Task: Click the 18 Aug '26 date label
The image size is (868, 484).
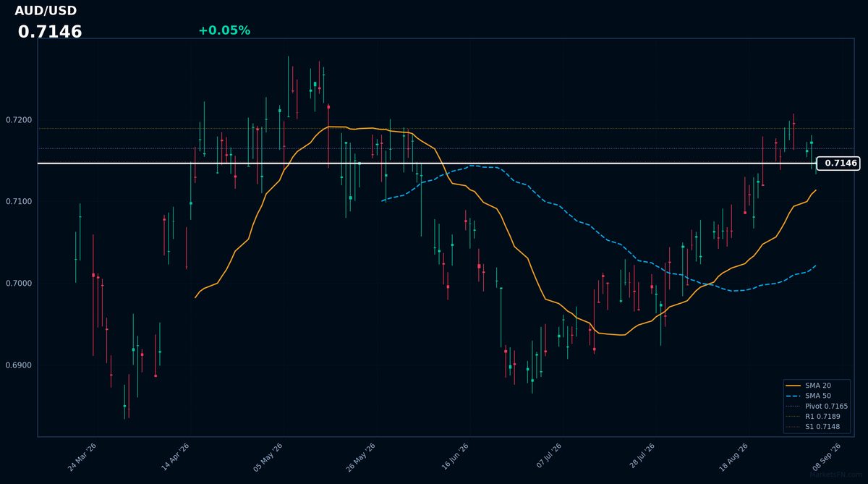Action: pyautogui.click(x=732, y=457)
